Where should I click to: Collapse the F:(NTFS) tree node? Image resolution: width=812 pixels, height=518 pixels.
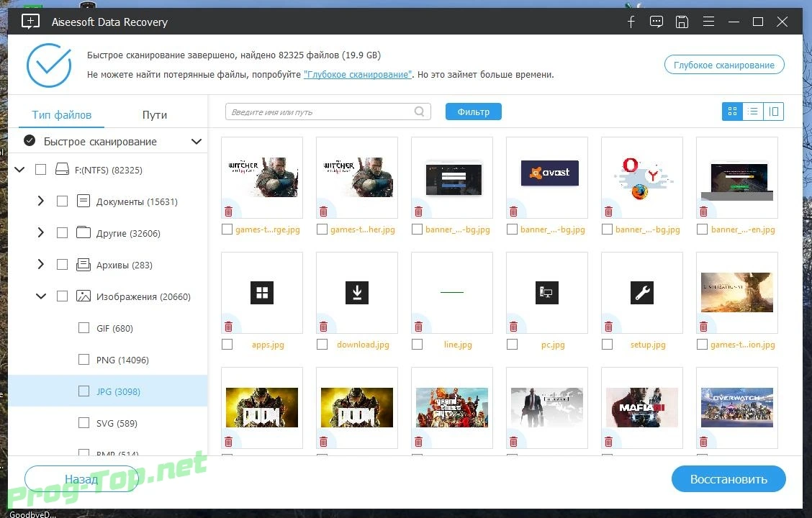pyautogui.click(x=19, y=169)
